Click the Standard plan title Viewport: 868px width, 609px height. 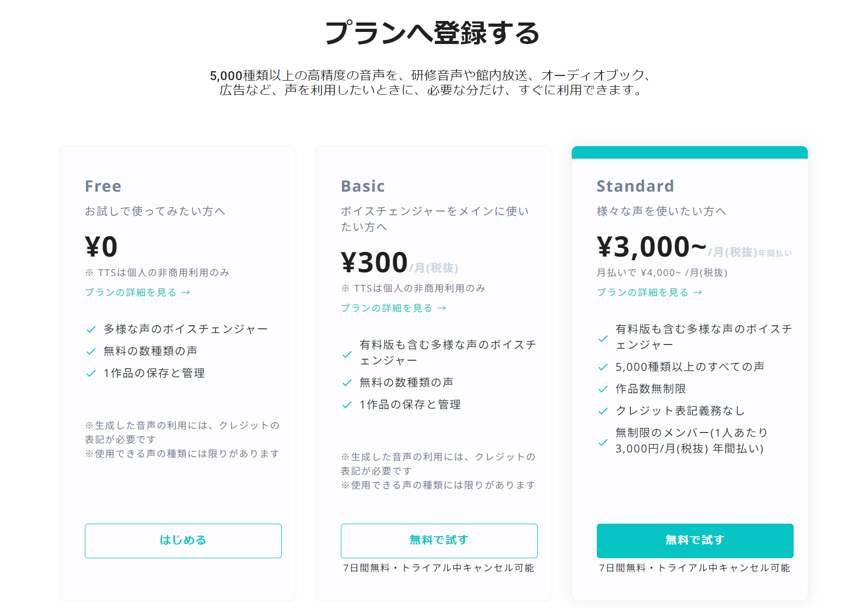(x=635, y=186)
